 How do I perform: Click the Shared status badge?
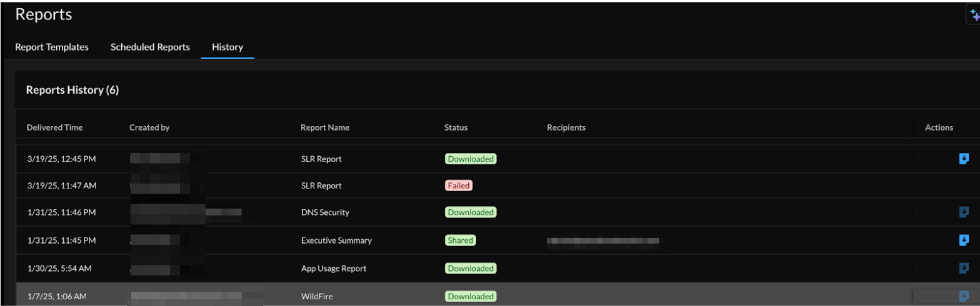coord(460,240)
